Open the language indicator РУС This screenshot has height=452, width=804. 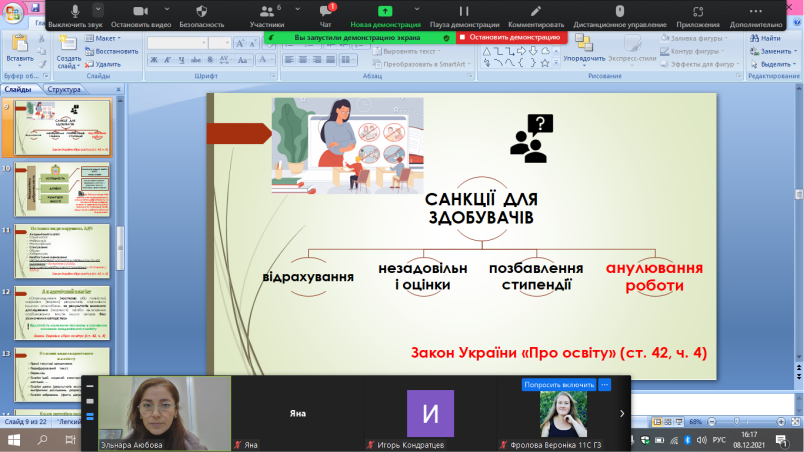pos(719,440)
